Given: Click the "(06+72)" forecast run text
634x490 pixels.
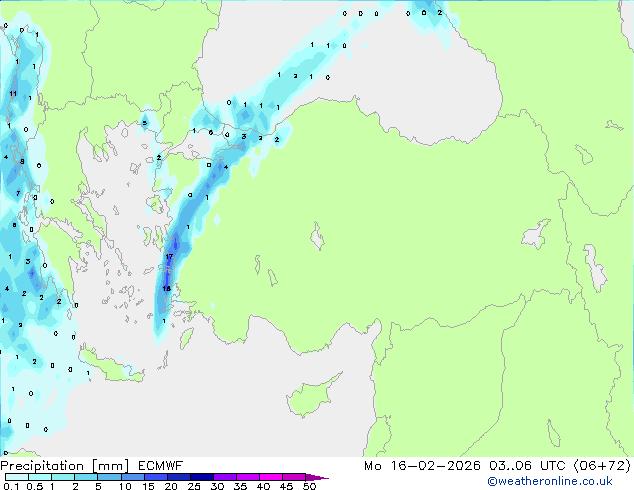Looking at the screenshot, I should [602, 466].
